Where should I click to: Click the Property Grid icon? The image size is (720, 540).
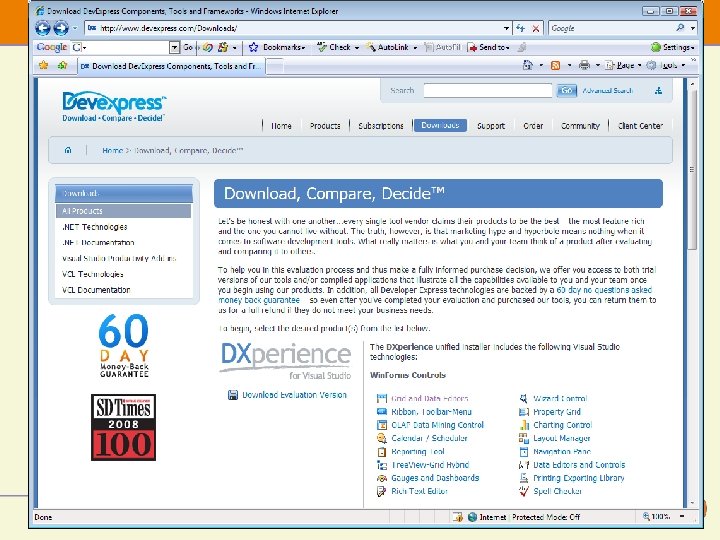coord(523,412)
